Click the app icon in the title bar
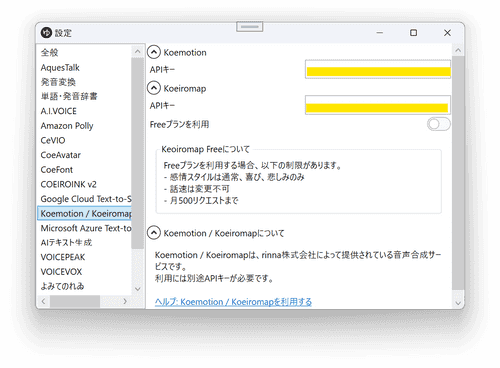This screenshot has width=500, height=368. (x=46, y=33)
